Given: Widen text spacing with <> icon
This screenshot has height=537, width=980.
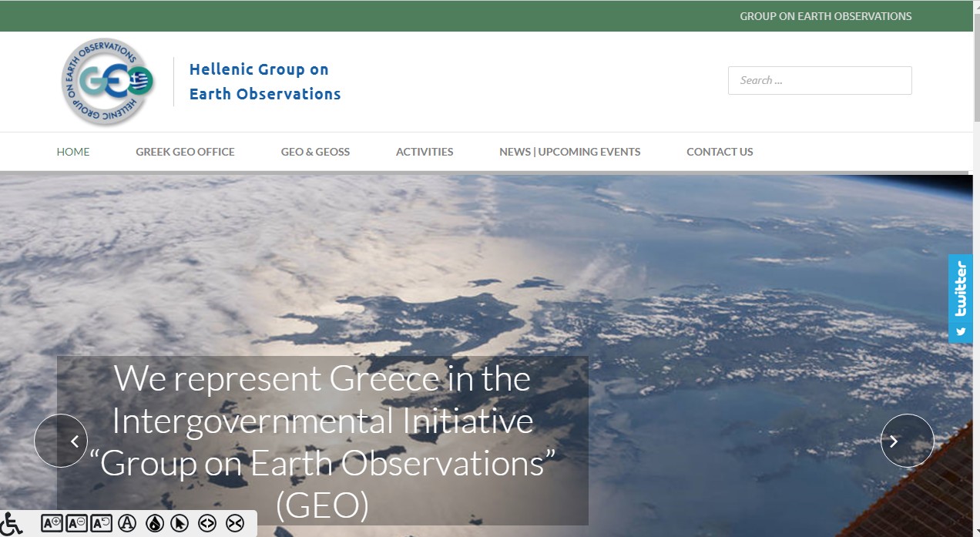Looking at the screenshot, I should point(206,523).
